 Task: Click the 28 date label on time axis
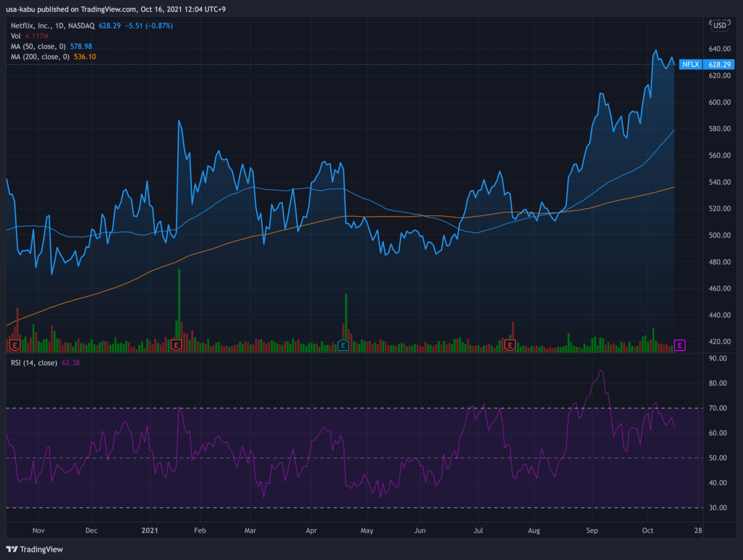[698, 530]
